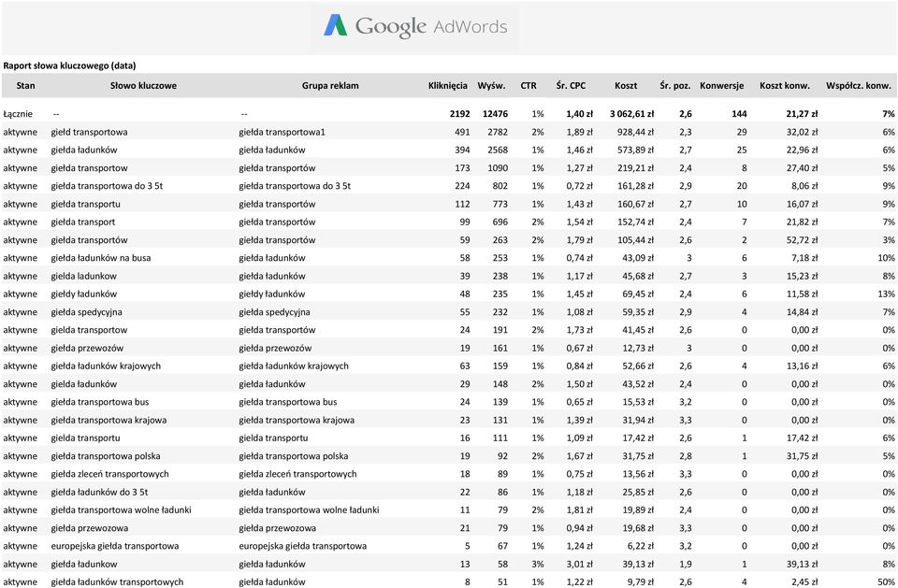Click the Kliknięcia column header
The image size is (898, 588).
[448, 86]
